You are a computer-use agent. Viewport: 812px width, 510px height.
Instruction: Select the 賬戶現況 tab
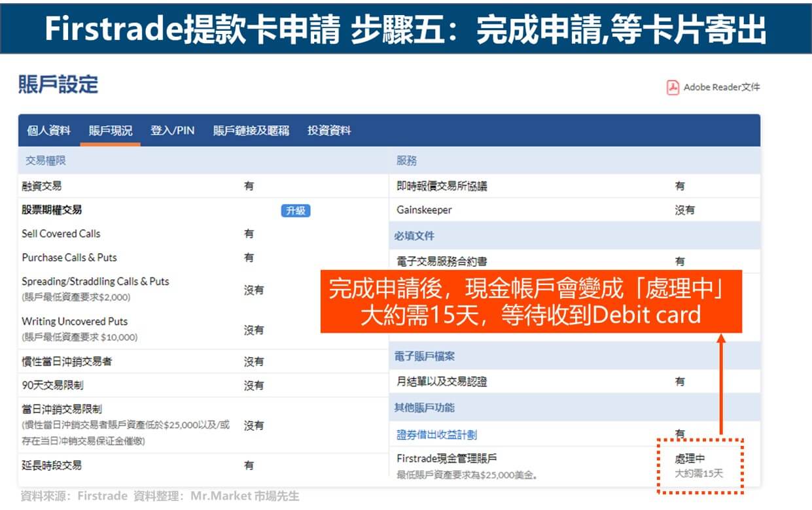111,130
